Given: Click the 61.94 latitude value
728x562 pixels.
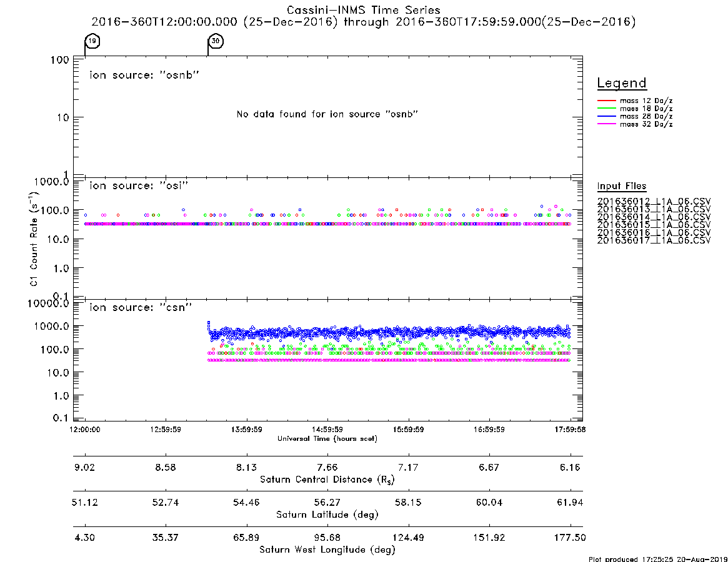Looking at the screenshot, I should [x=570, y=503].
